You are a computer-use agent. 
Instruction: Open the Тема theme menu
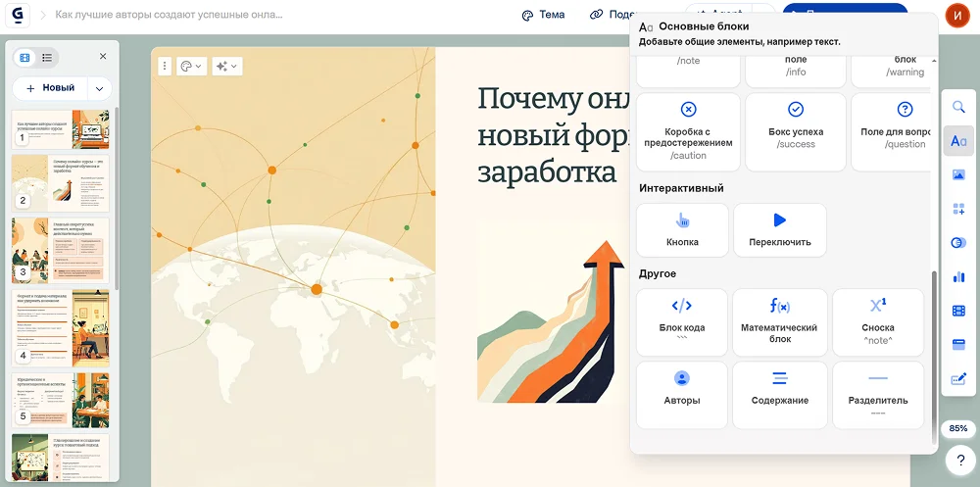click(x=543, y=16)
